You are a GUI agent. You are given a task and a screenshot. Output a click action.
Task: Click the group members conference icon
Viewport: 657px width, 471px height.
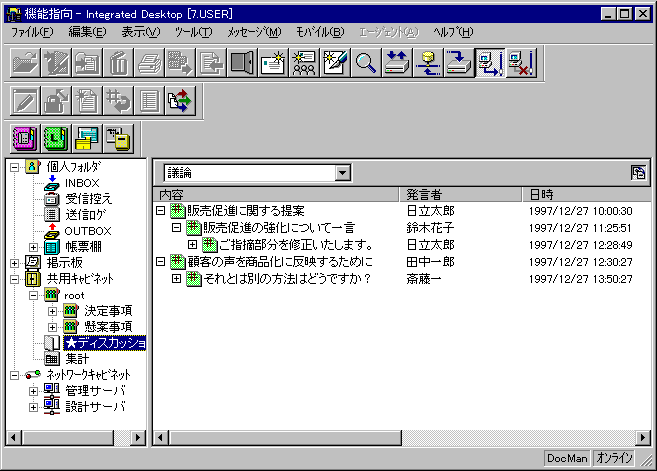coord(304,63)
